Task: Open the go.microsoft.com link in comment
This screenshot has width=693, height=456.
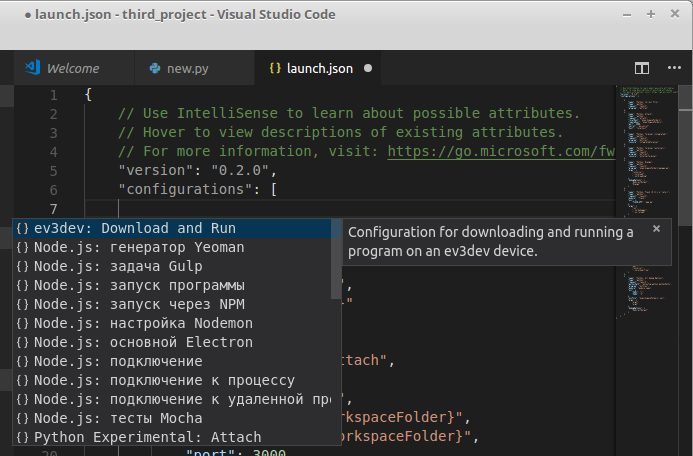Action: click(x=499, y=151)
